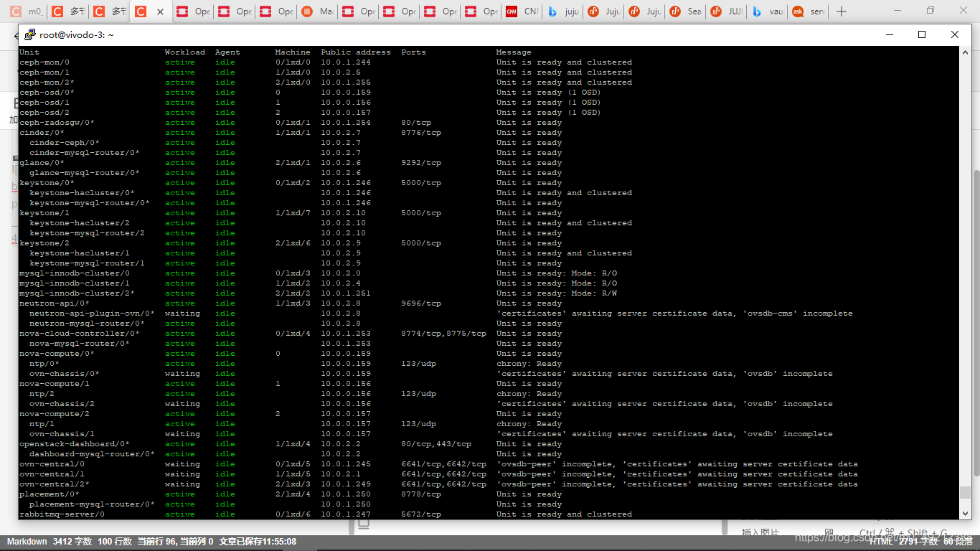Switch to the m0_ browser tab
980x551 pixels.
(27, 11)
